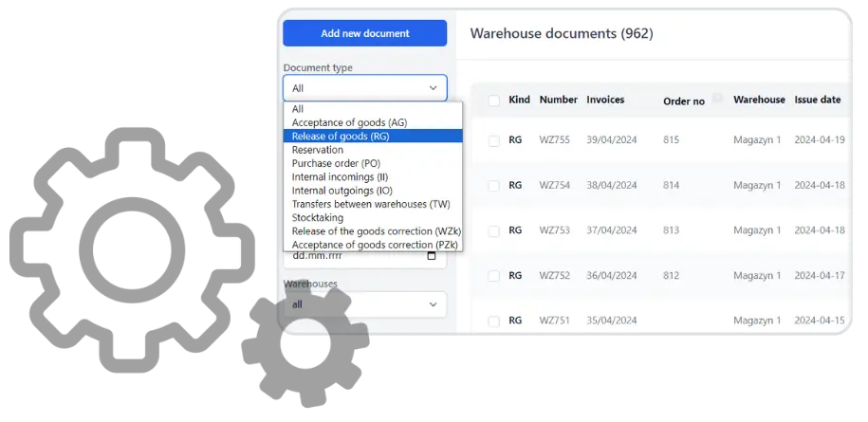Choose Acceptance of goods (AG) option
Screen dimensions: 868x422
[373, 122]
